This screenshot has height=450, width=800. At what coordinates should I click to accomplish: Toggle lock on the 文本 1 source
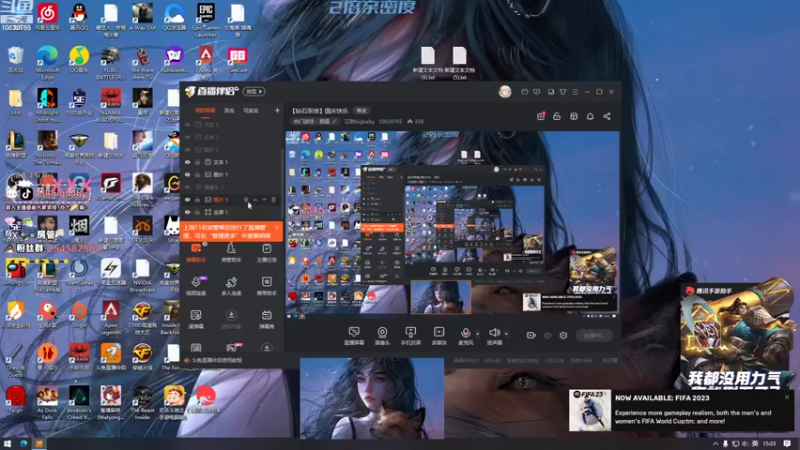[197, 162]
